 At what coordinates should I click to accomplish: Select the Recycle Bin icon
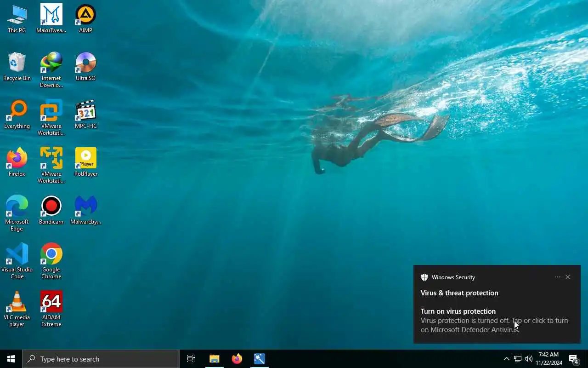17,67
